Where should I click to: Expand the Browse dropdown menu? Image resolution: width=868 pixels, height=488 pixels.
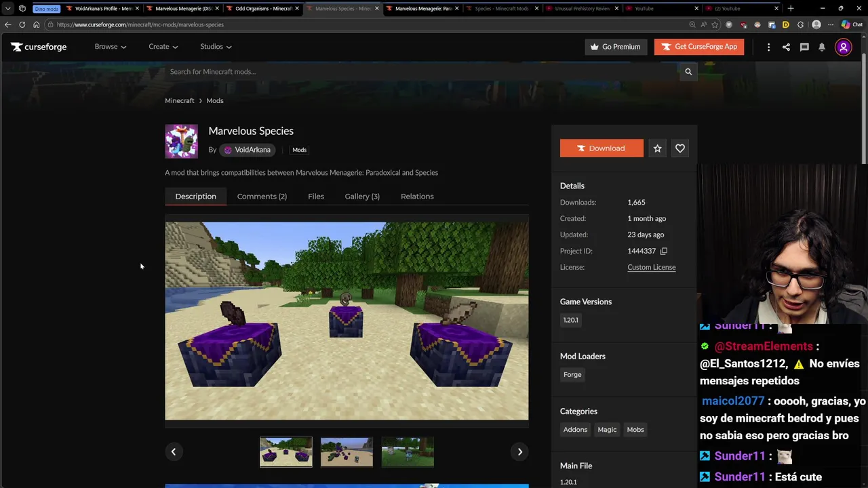click(111, 47)
